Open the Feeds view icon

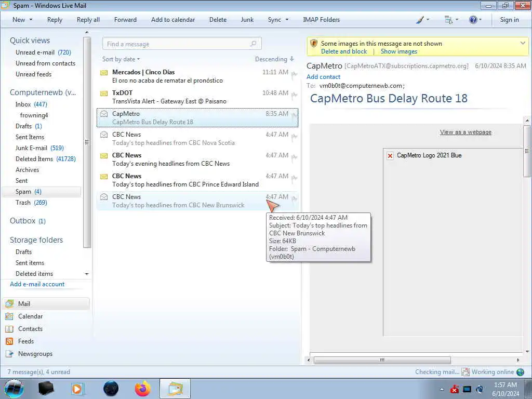point(9,341)
